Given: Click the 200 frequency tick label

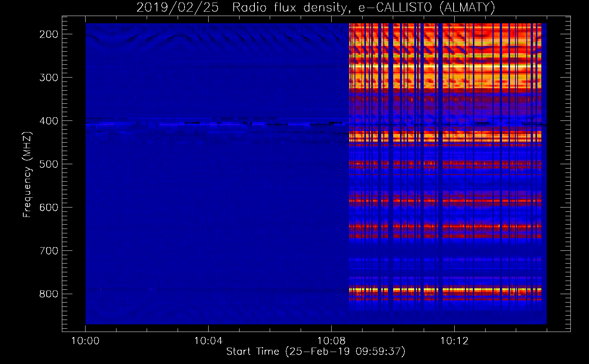Looking at the screenshot, I should pyautogui.click(x=49, y=34).
